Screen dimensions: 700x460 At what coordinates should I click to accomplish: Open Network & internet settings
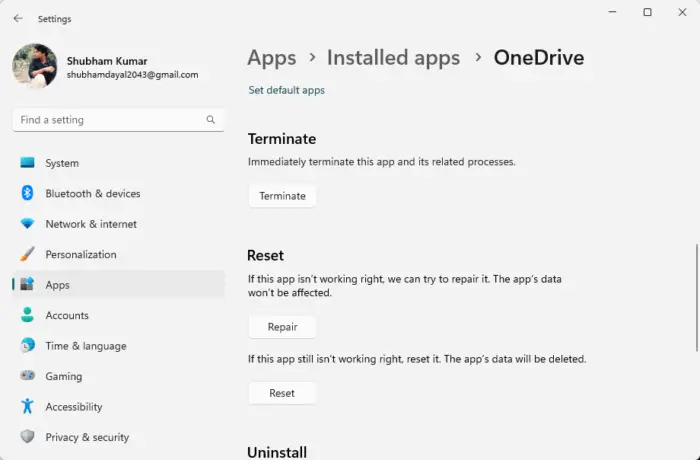(x=118, y=224)
